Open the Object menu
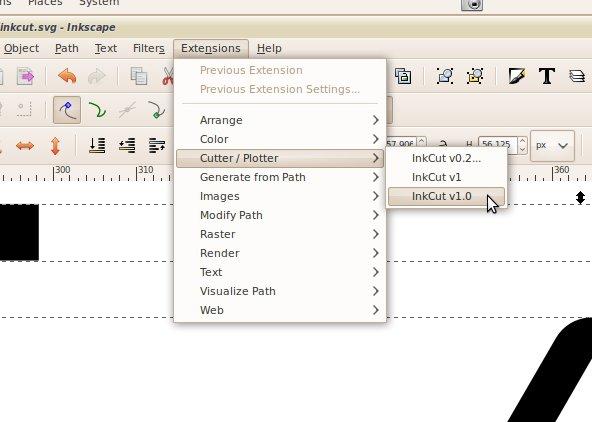Screen dimensions: 592x422 point(22,48)
